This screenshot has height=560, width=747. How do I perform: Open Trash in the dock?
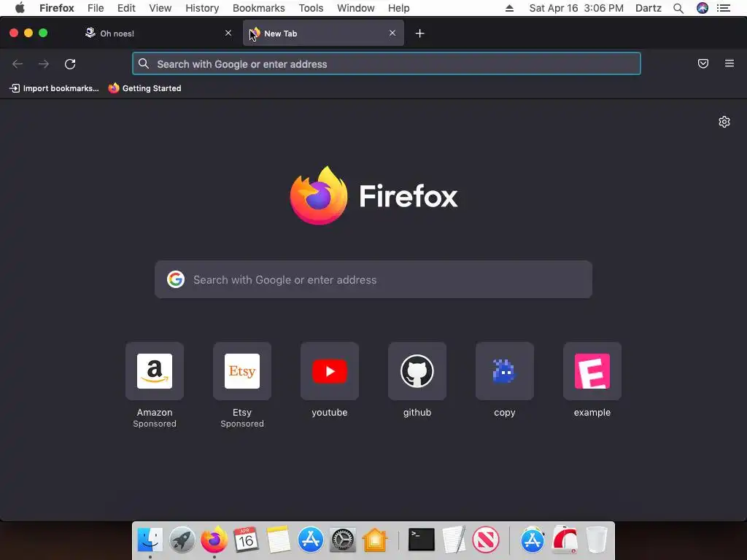tap(597, 540)
